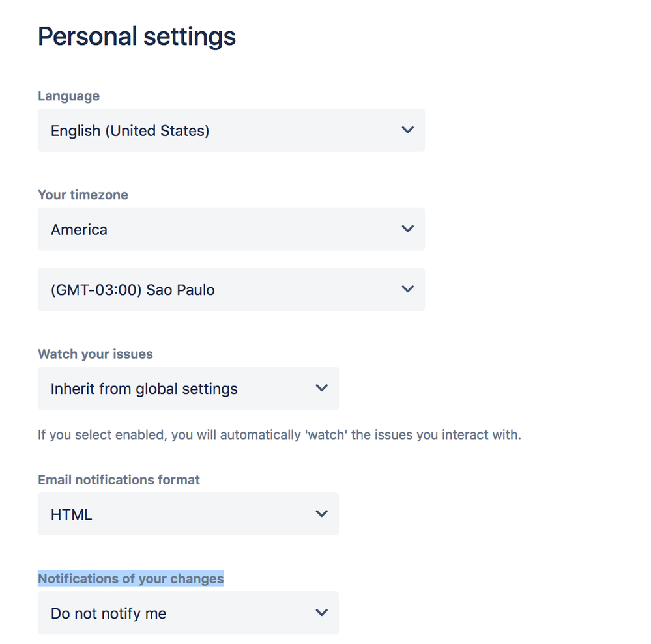Click the Language field label

(x=68, y=96)
